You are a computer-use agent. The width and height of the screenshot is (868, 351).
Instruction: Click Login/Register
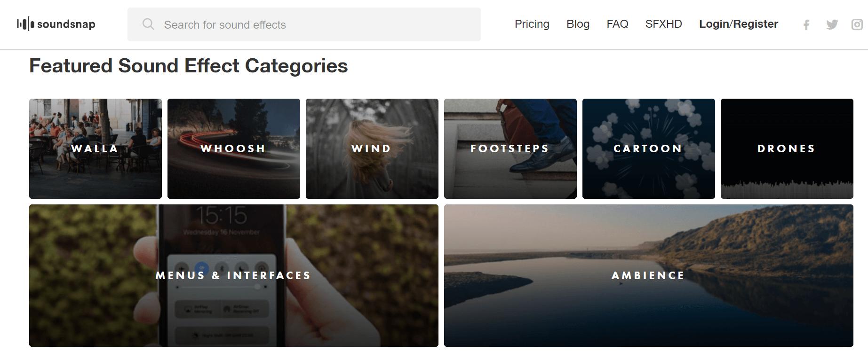coord(738,24)
